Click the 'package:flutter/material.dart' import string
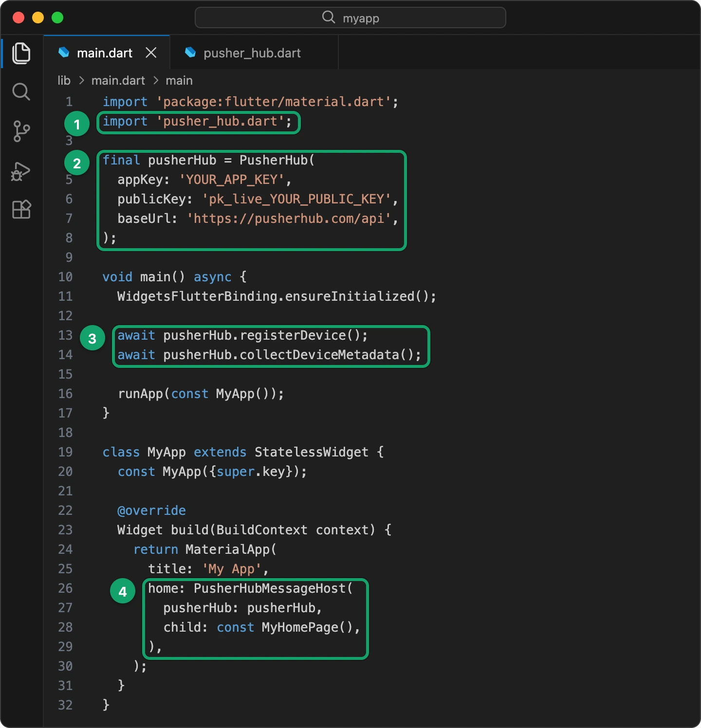The width and height of the screenshot is (701, 728). (274, 102)
